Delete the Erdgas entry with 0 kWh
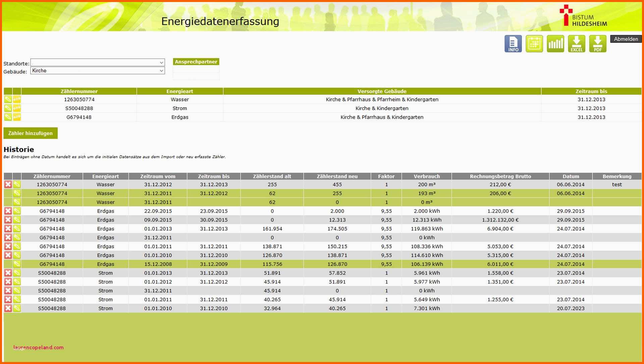Image resolution: width=644 pixels, height=364 pixels. tap(8, 237)
